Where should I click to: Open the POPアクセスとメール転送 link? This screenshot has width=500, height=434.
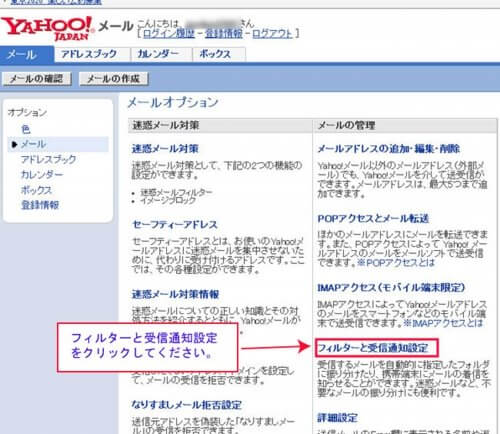point(373,218)
